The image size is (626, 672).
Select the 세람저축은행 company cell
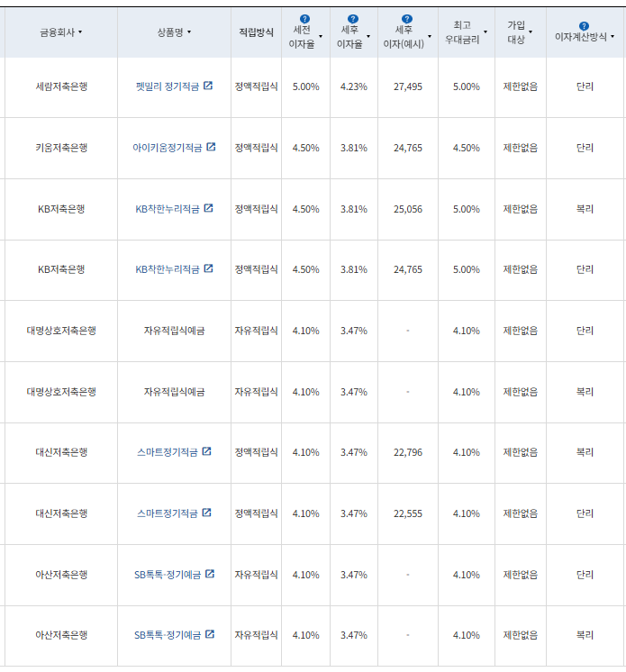click(61, 86)
